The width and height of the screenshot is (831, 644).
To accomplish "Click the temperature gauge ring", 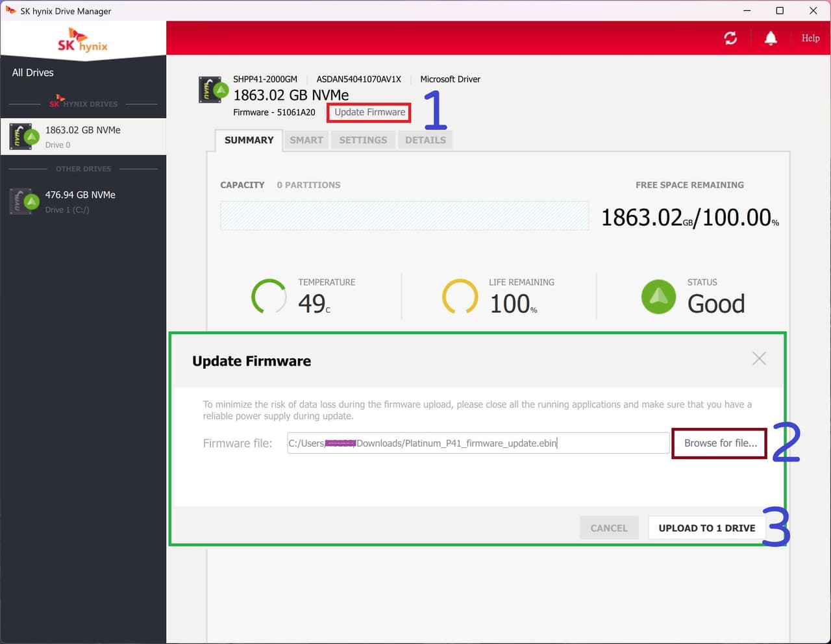I will [269, 297].
